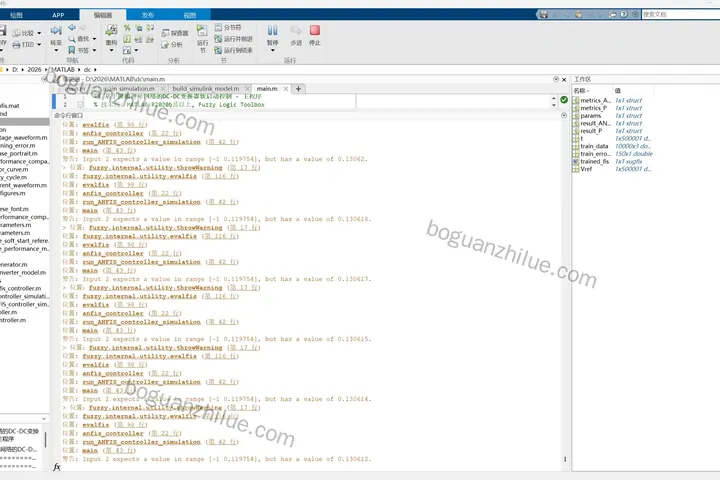
Task: Toggle code folding at editor line 2
Action: click(x=80, y=104)
